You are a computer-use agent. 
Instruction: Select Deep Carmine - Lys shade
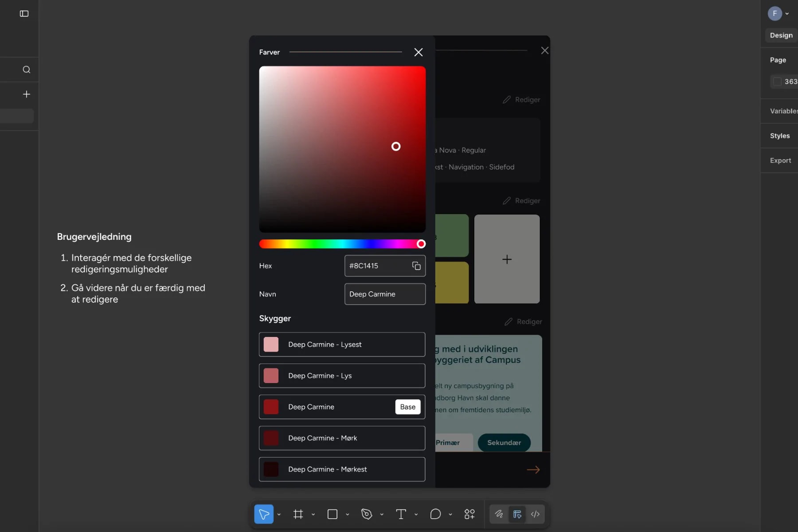tap(342, 376)
